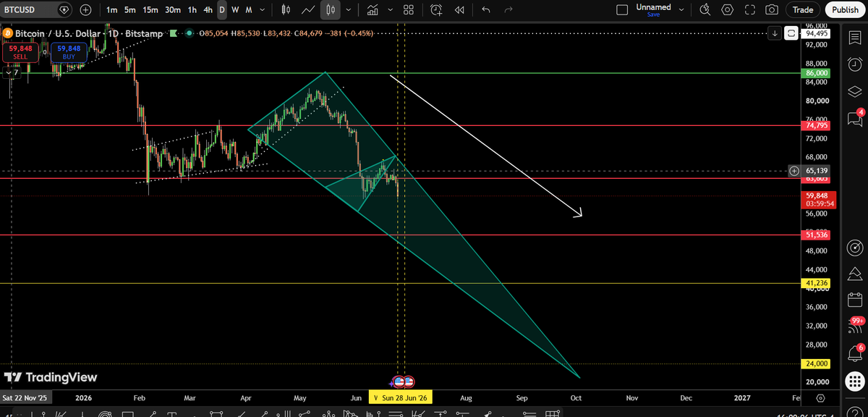Redo the chart action
Viewport: 868px width, 417px height.
point(508,10)
